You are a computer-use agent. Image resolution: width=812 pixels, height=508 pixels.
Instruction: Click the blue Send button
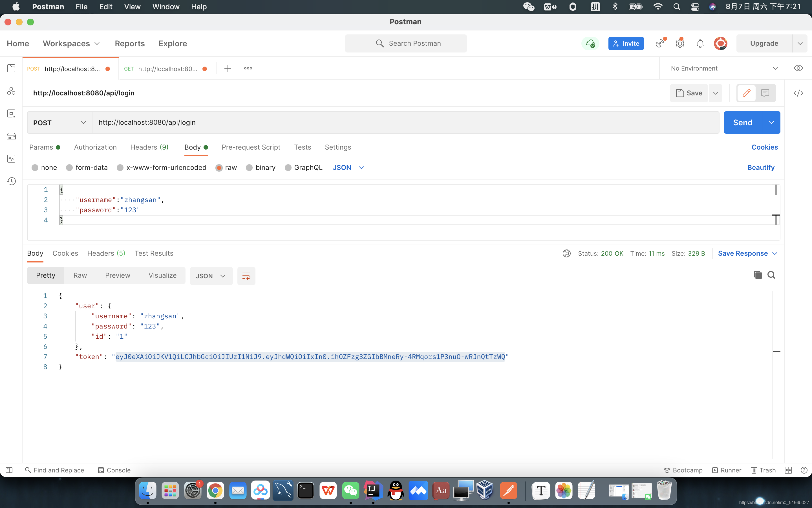pos(743,123)
